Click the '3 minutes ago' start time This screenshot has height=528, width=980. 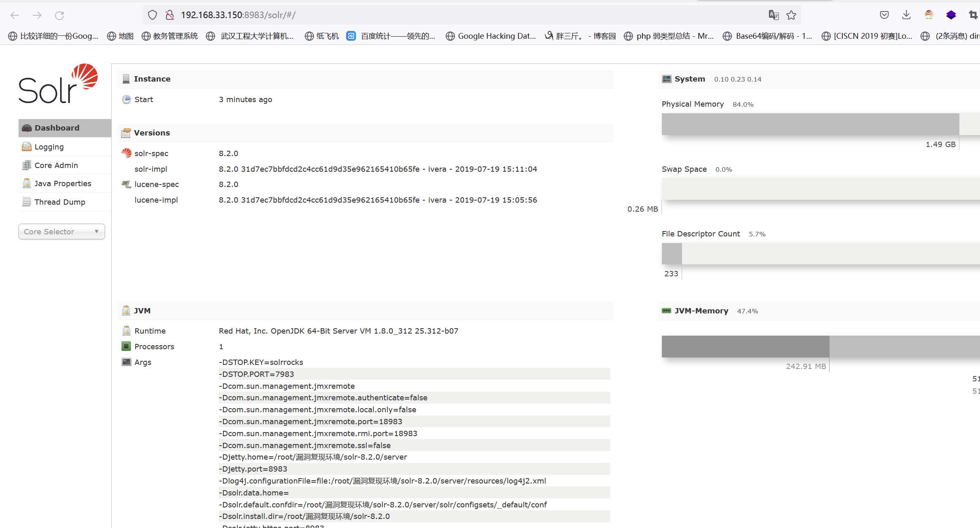(246, 99)
